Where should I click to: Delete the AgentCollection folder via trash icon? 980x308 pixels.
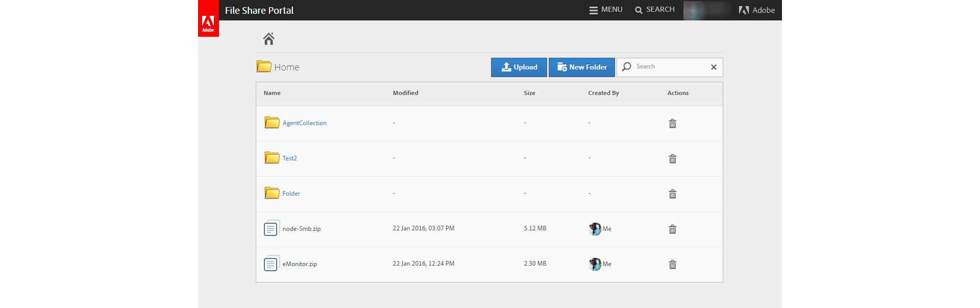[x=672, y=124]
